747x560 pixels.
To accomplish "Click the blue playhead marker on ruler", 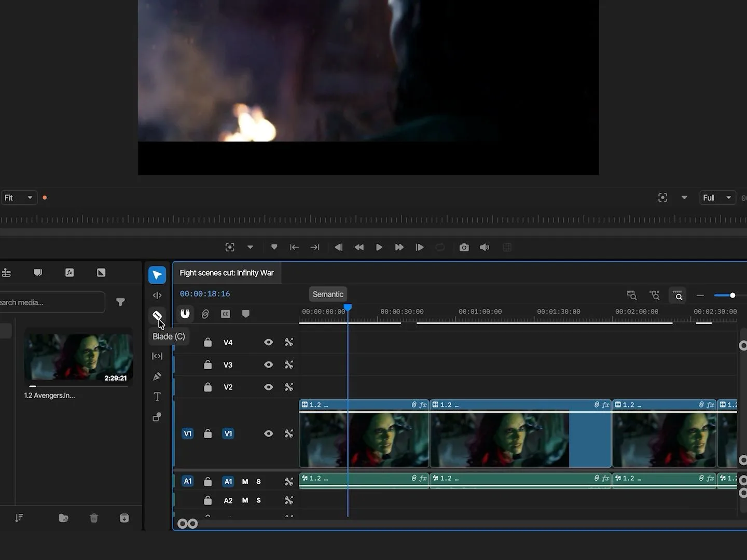I will pos(348,308).
